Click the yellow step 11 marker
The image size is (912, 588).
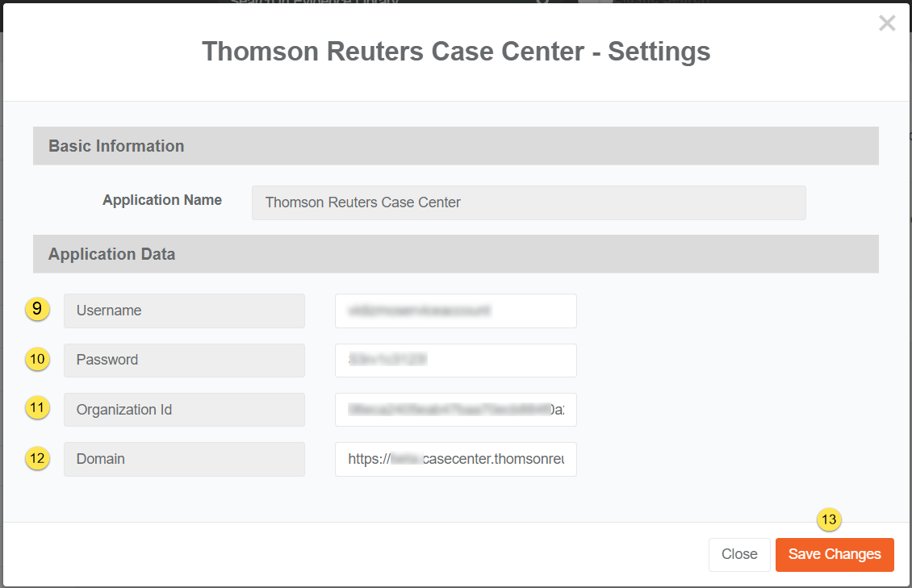click(x=37, y=409)
